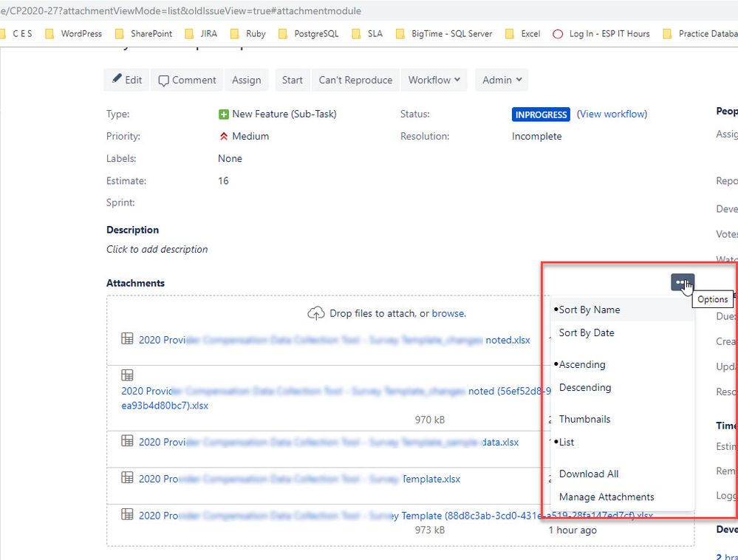
Task: Select Sort By Name option
Action: click(622, 310)
